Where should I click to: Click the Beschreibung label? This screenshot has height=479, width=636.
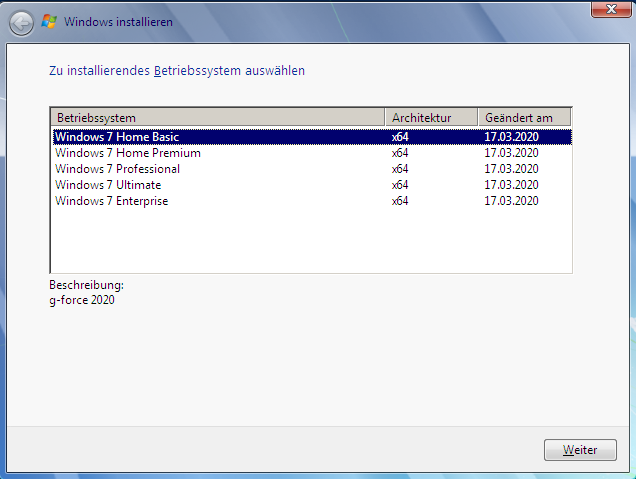pos(86,285)
